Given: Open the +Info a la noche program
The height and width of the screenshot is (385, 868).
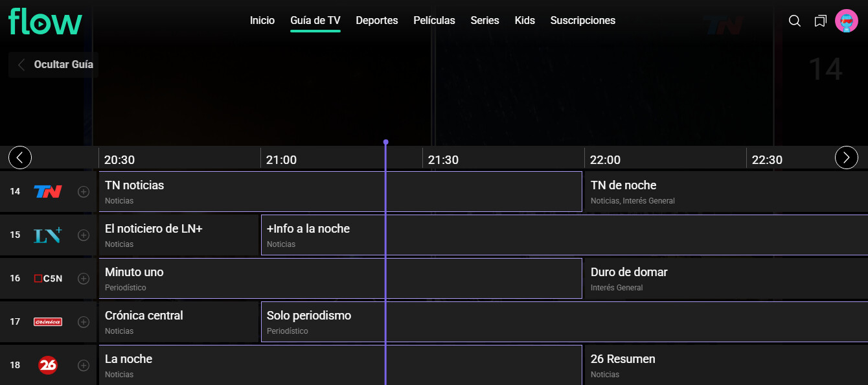Looking at the screenshot, I should pos(564,235).
